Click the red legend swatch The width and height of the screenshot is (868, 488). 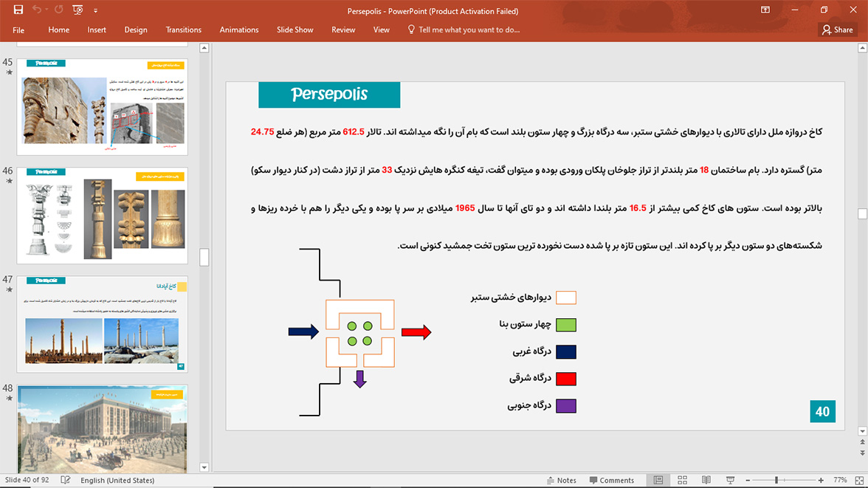565,379
